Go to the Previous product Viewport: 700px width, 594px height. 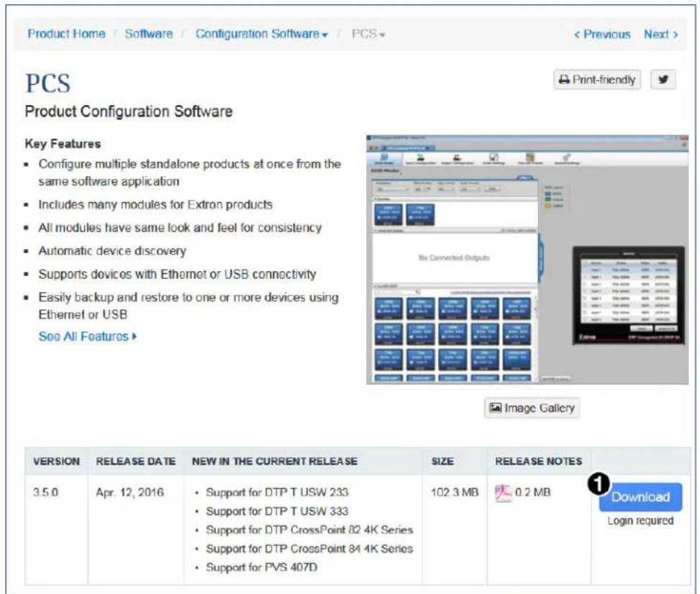coord(602,35)
